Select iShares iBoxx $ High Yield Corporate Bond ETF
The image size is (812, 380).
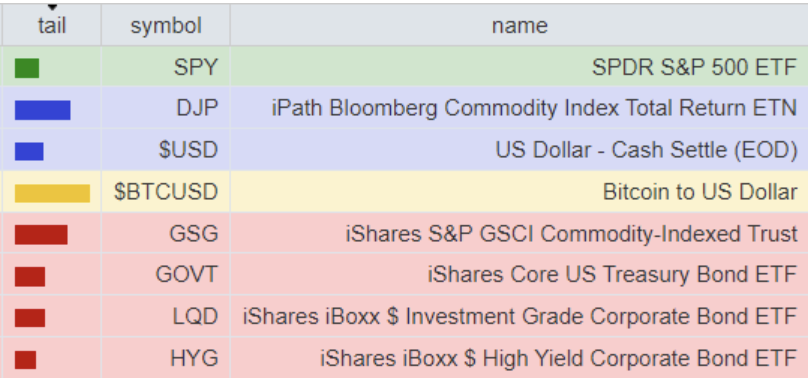558,358
